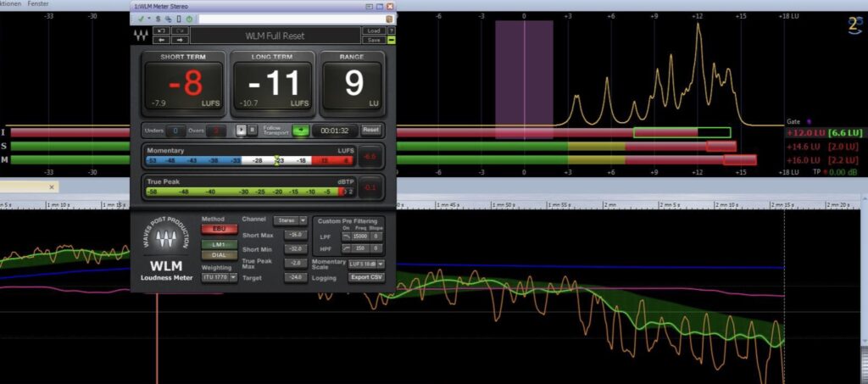
Task: Open the Fenster menu in host window
Action: (37, 3)
